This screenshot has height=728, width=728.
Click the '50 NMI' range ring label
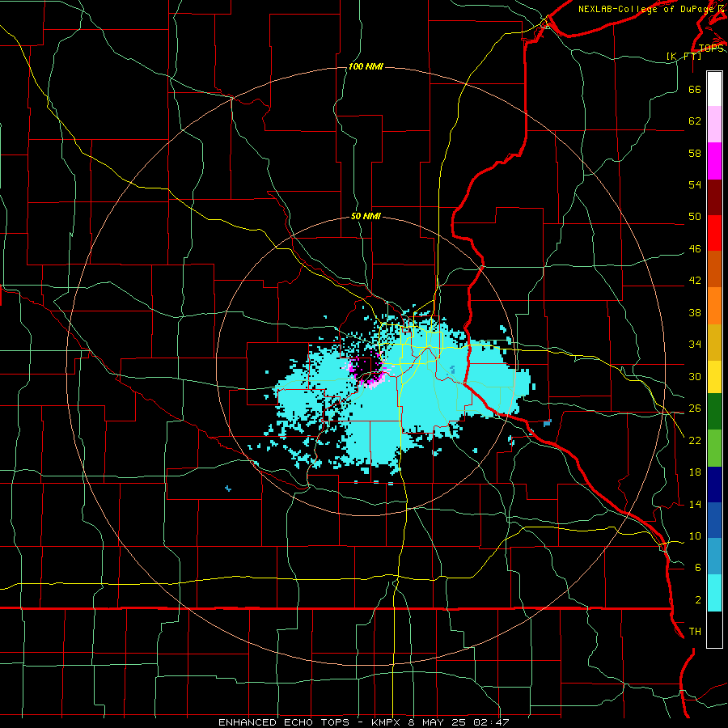coord(366,216)
